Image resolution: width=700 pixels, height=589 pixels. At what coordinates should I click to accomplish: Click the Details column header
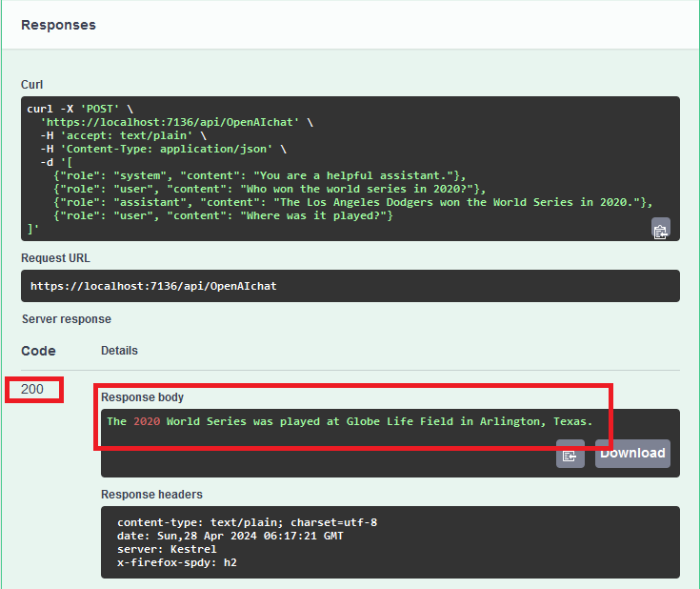(x=119, y=351)
